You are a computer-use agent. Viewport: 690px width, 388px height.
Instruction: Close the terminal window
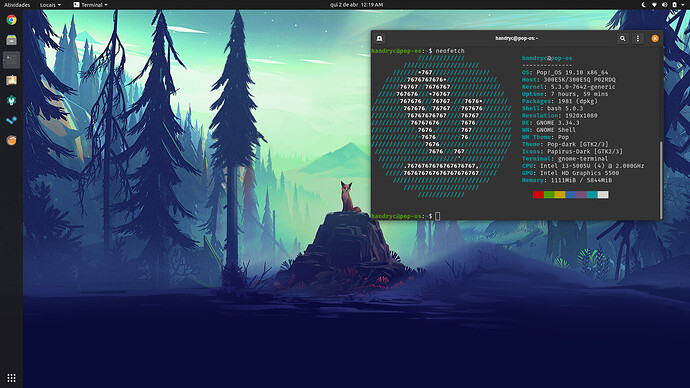tap(655, 38)
